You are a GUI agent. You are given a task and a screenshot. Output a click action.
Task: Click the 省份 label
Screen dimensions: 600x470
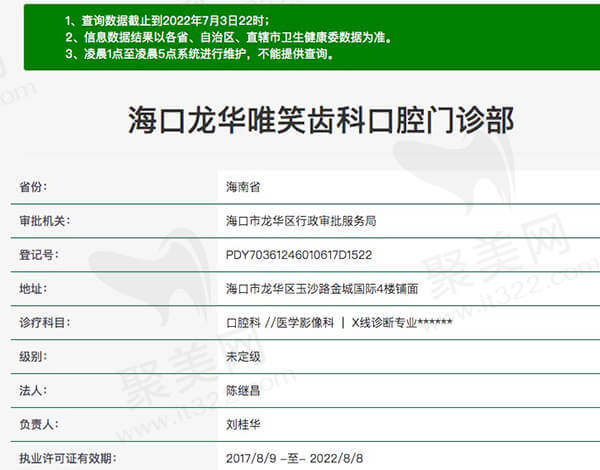pyautogui.click(x=33, y=187)
